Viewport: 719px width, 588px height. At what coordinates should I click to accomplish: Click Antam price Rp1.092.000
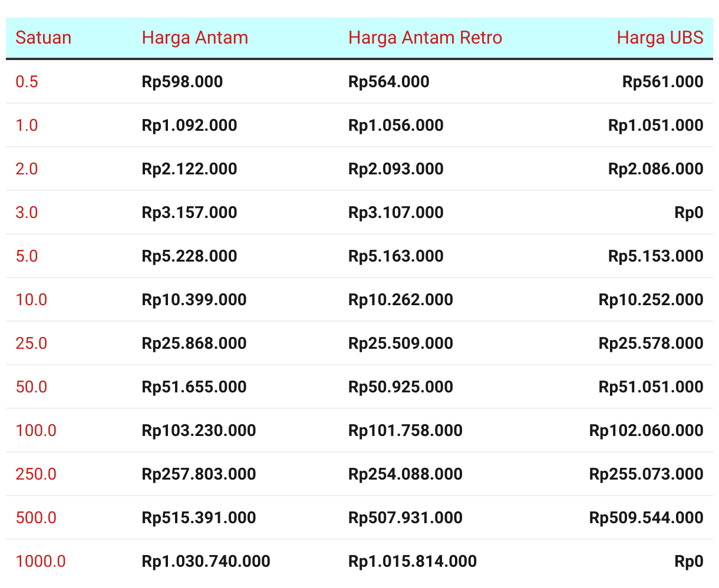click(x=189, y=125)
